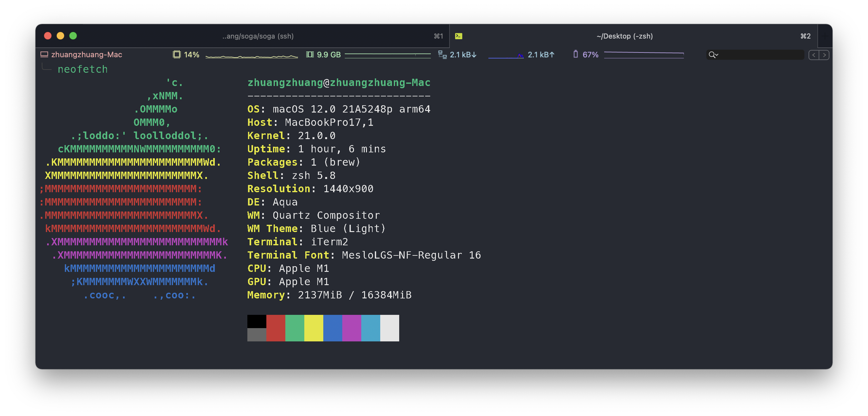The height and width of the screenshot is (416, 868).
Task: Click the Host: MacBookPro17,1 line
Action: click(310, 122)
